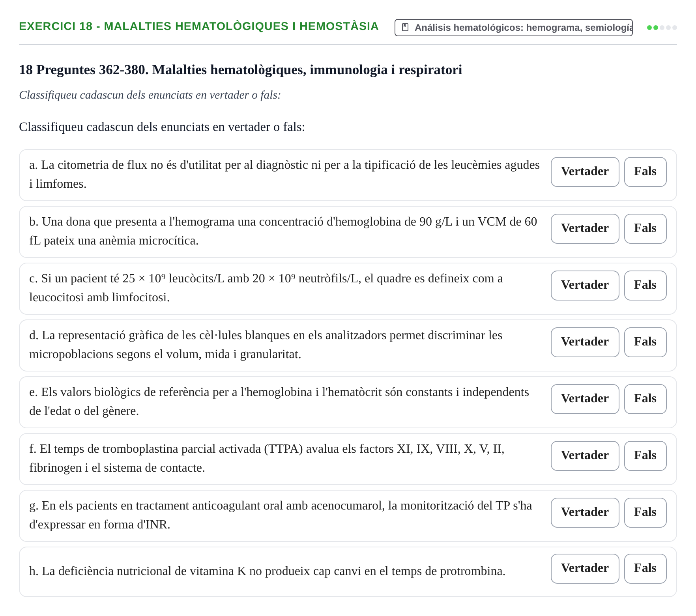Mark statement f (TTPA) as Fals
This screenshot has height=616, width=696.
(645, 455)
